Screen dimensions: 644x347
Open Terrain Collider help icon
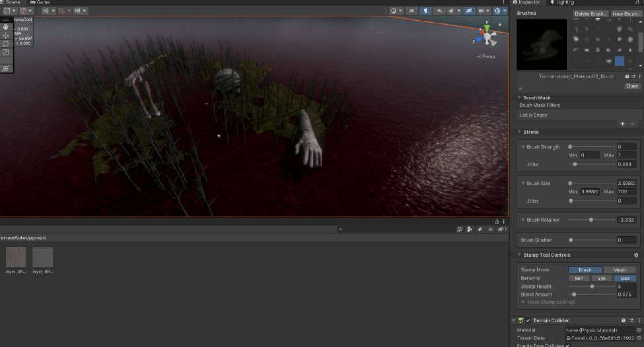[x=623, y=320]
